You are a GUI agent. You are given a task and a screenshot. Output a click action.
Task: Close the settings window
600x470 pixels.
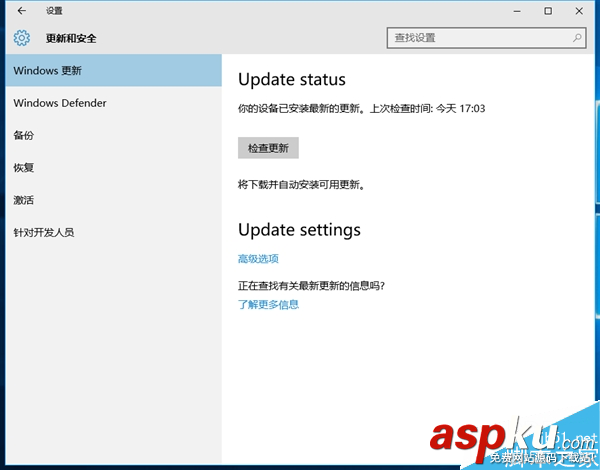(x=579, y=11)
